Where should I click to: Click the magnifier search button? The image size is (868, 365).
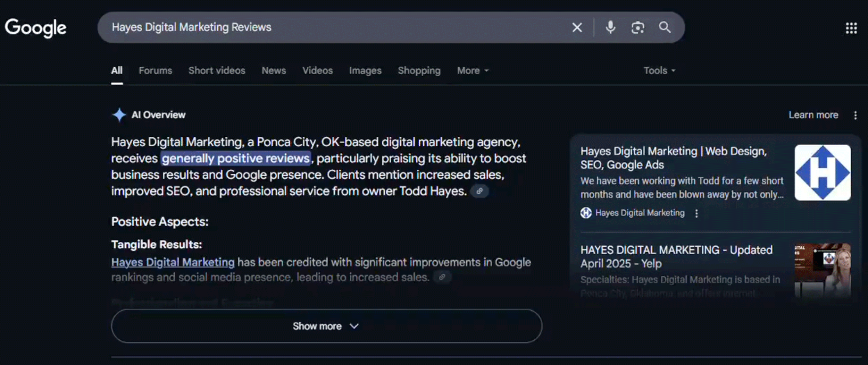point(665,27)
